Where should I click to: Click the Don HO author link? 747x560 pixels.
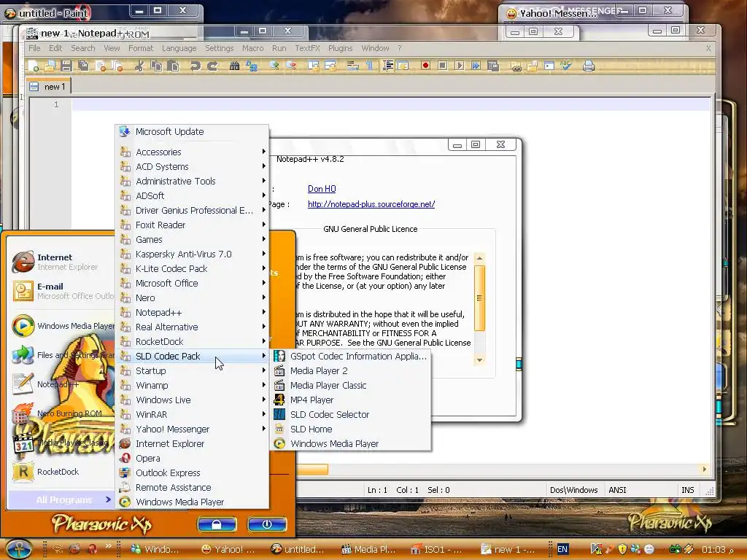point(322,189)
